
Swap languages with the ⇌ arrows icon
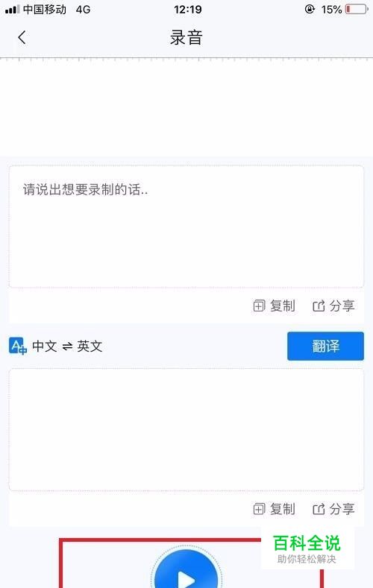67,347
